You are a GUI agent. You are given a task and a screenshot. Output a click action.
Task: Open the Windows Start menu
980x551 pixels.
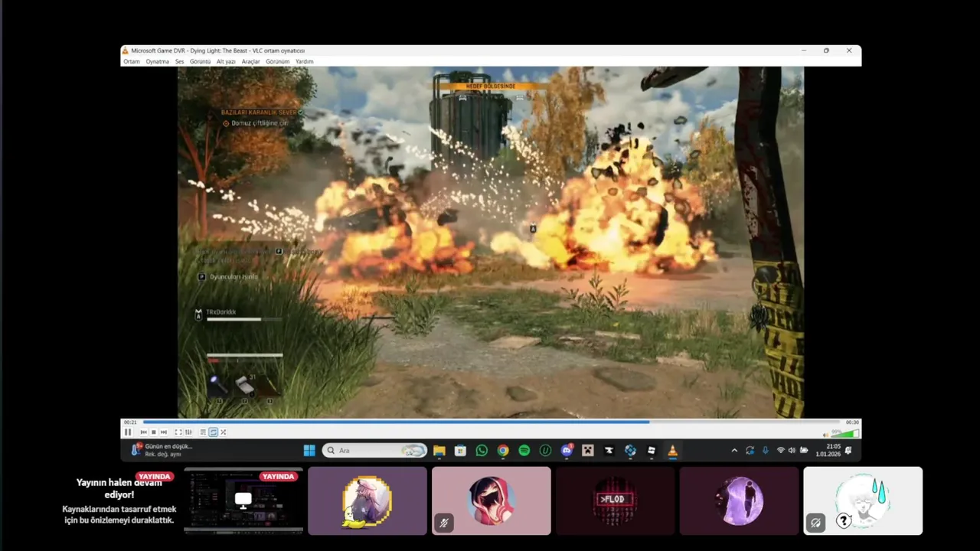click(309, 451)
